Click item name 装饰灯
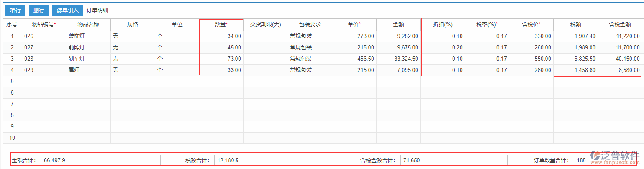This screenshot has height=169, width=644. click(x=88, y=36)
